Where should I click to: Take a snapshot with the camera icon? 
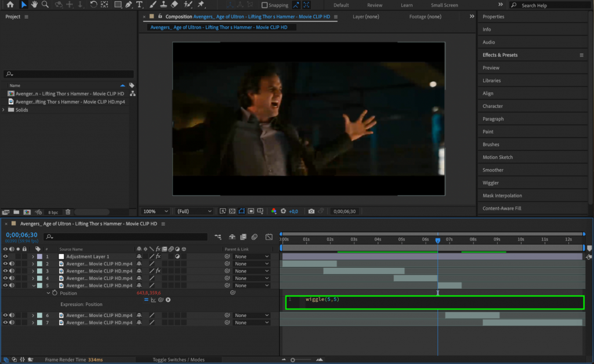coord(311,212)
